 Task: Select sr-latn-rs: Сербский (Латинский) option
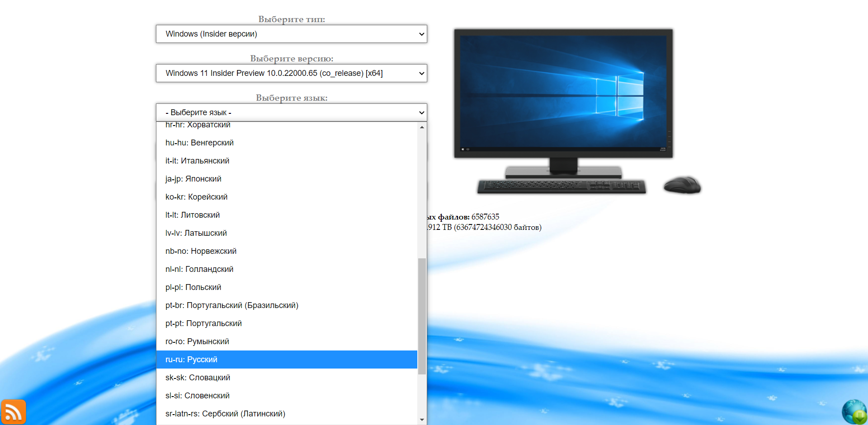click(287, 414)
